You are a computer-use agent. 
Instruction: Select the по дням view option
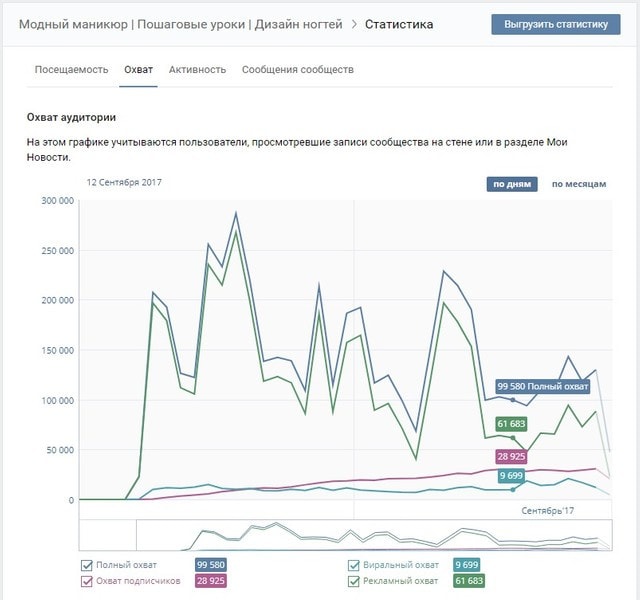click(x=513, y=184)
